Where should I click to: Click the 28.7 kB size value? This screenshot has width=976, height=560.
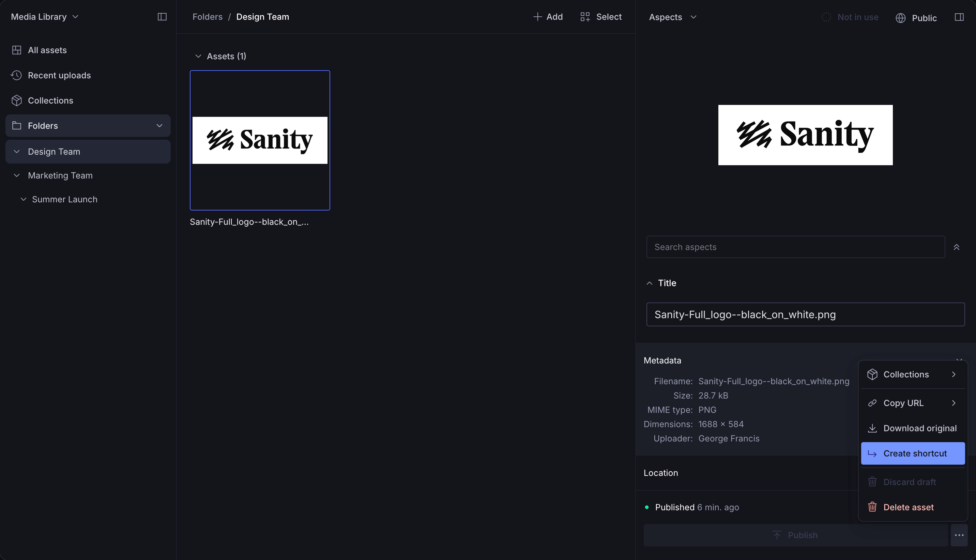point(713,396)
